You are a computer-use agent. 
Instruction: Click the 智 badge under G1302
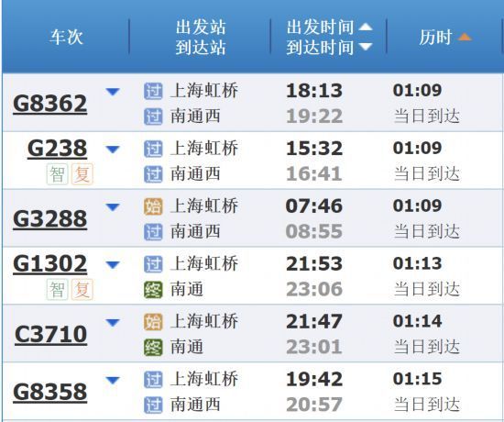pyautogui.click(x=57, y=289)
